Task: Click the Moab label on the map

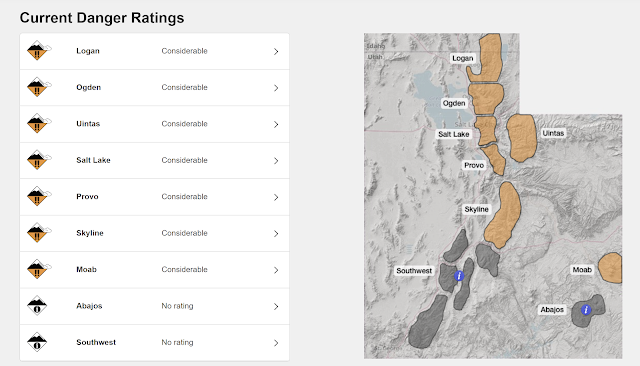Action: pyautogui.click(x=582, y=269)
